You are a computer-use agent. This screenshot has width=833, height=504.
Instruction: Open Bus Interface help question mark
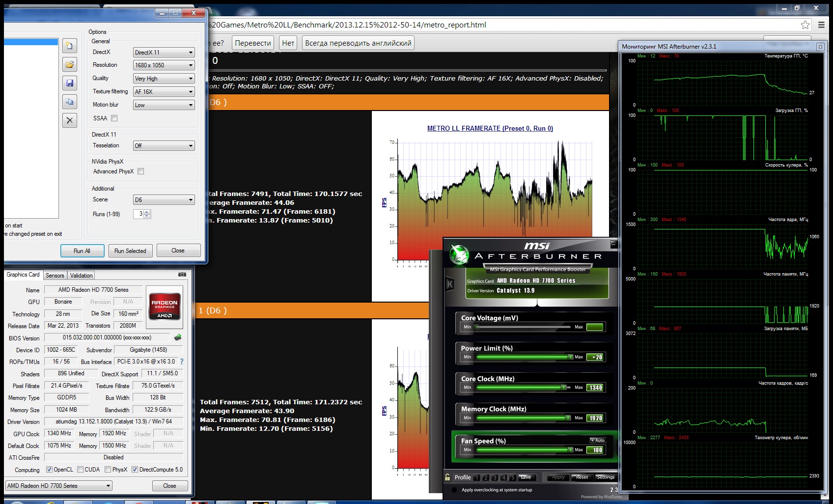pos(182,362)
